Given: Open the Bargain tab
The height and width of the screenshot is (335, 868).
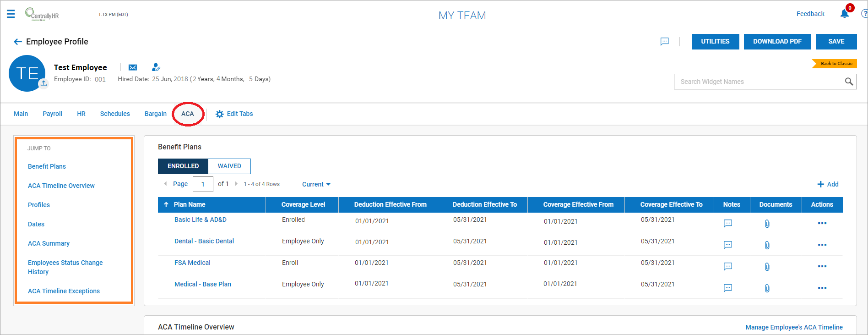Looking at the screenshot, I should (x=156, y=114).
